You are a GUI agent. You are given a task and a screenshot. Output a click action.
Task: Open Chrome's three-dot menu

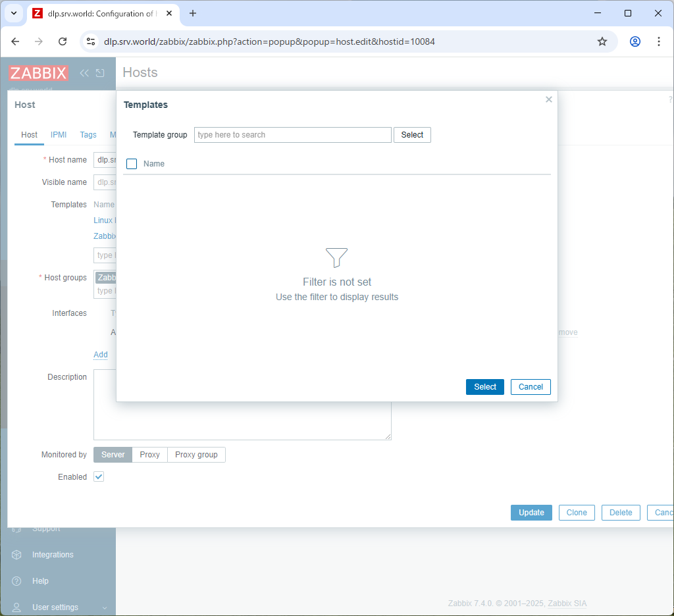coord(658,41)
